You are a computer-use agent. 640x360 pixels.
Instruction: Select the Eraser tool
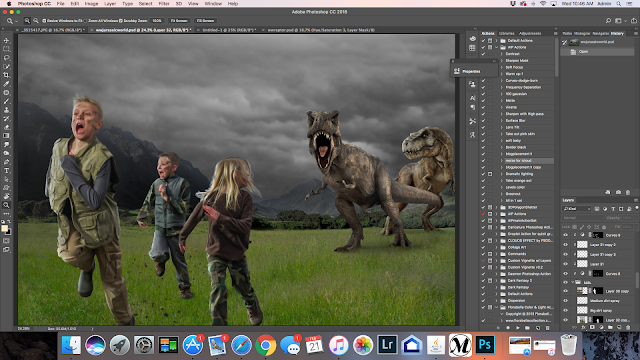click(7, 127)
